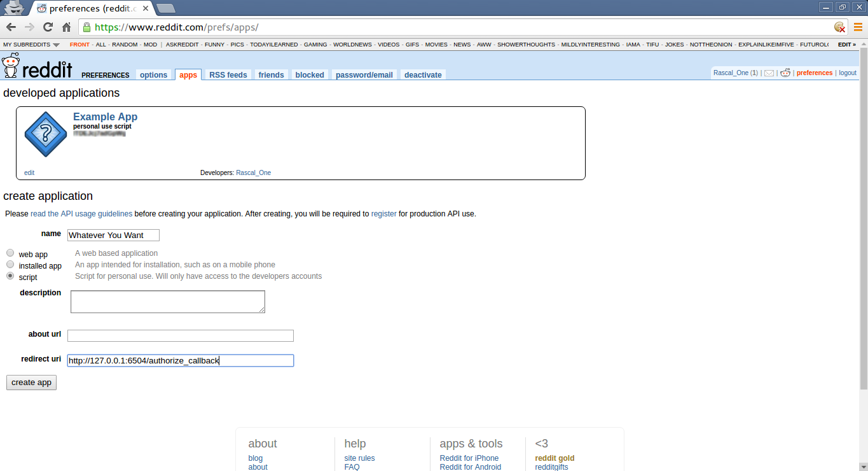The image size is (868, 471).
Task: Click the browser forward arrow
Action: click(x=29, y=27)
